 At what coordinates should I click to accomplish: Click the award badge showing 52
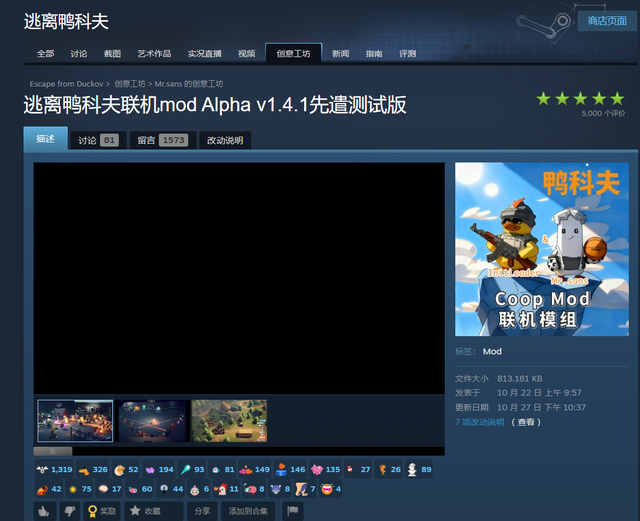(x=126, y=470)
